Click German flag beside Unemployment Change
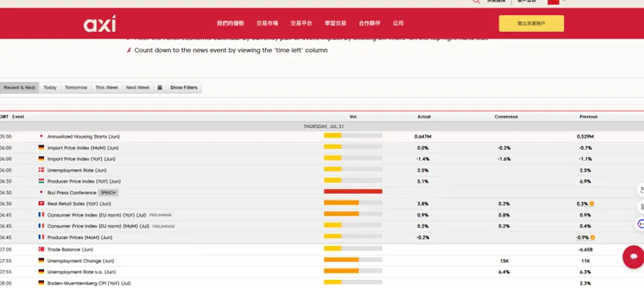Screen dimensions: 644x288 (x=41, y=260)
